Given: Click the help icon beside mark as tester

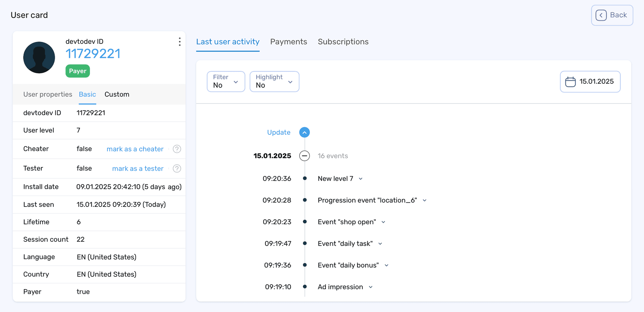Looking at the screenshot, I should coord(177,168).
